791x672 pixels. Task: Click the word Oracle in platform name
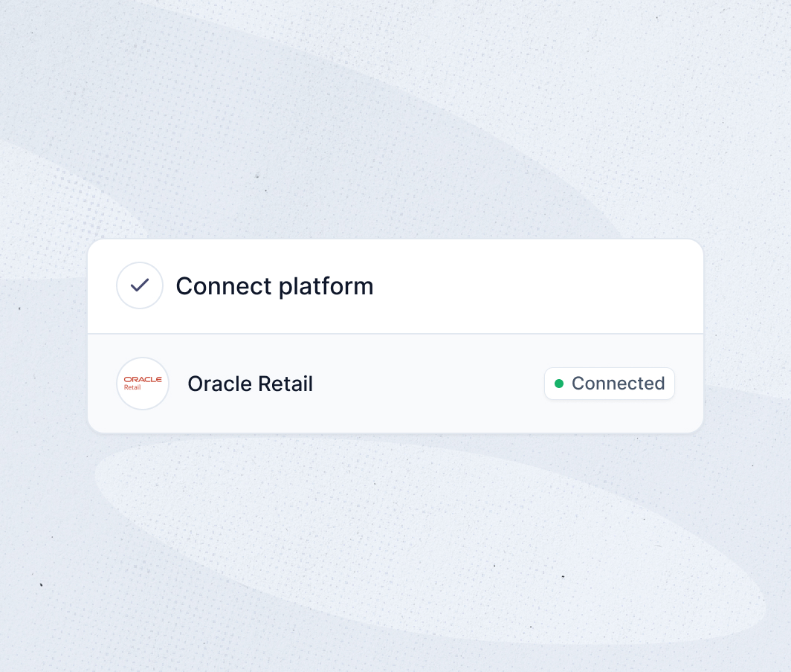pyautogui.click(x=220, y=384)
